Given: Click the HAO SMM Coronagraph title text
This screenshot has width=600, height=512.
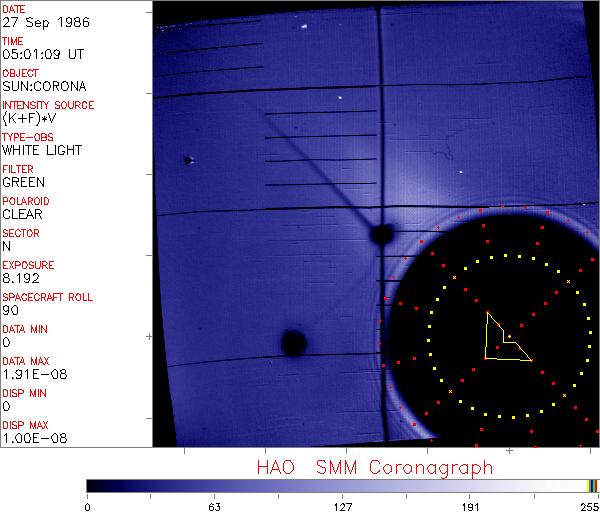Looking at the screenshot, I should pyautogui.click(x=375, y=467).
